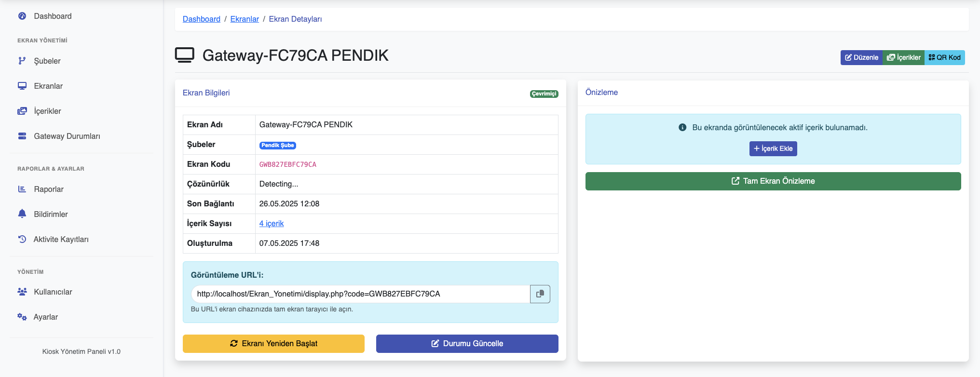Image resolution: width=980 pixels, height=377 pixels.
Task: Copy the display URL with clipboard icon
Action: [540, 294]
